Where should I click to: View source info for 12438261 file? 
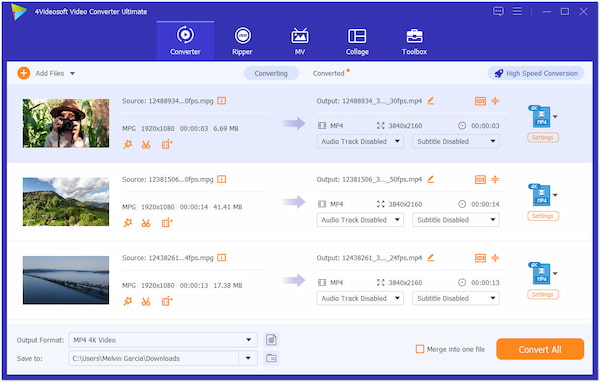click(222, 258)
